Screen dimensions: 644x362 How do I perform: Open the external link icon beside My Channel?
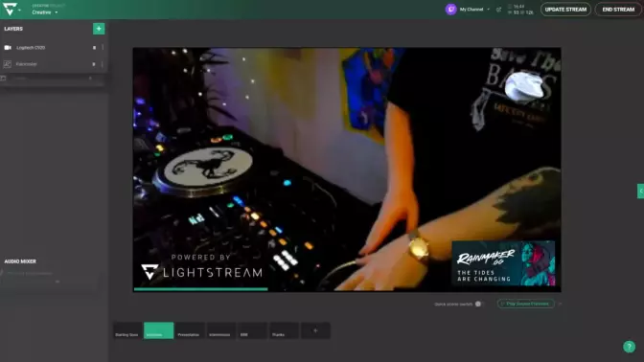pos(498,10)
